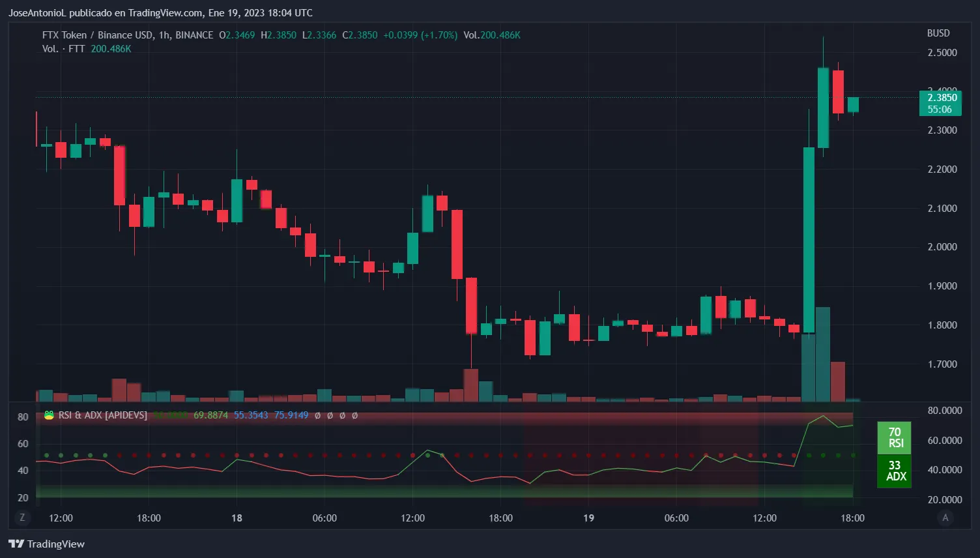Click the countdown timer showing 55:06
980x558 pixels.
[x=941, y=110]
